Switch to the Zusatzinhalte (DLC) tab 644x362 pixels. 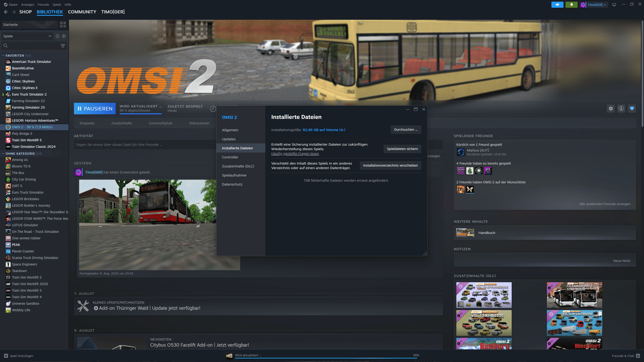238,166
